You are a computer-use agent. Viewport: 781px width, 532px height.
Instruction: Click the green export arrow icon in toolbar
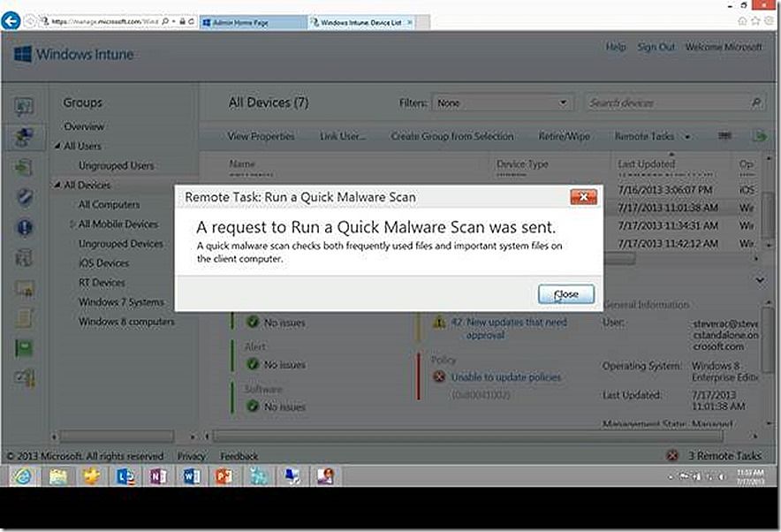point(760,136)
